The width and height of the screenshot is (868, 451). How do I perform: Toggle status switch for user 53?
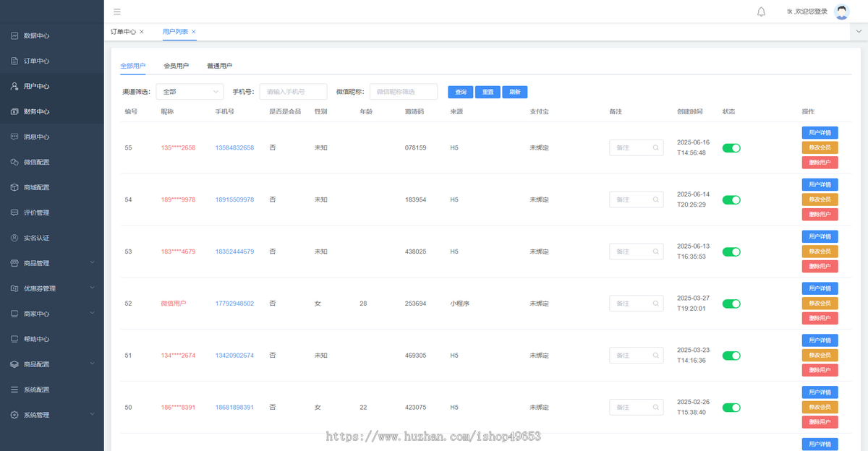731,252
